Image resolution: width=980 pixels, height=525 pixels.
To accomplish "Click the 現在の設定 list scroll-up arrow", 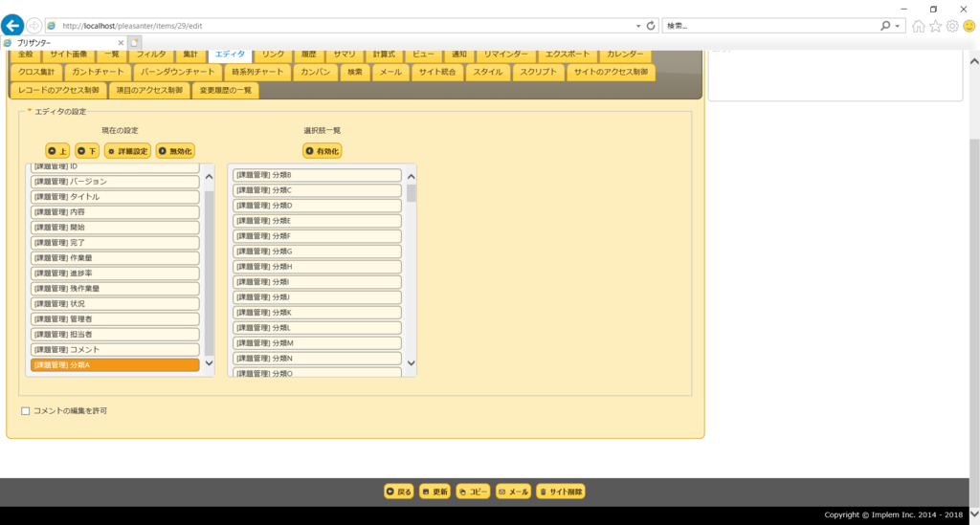I will point(209,177).
